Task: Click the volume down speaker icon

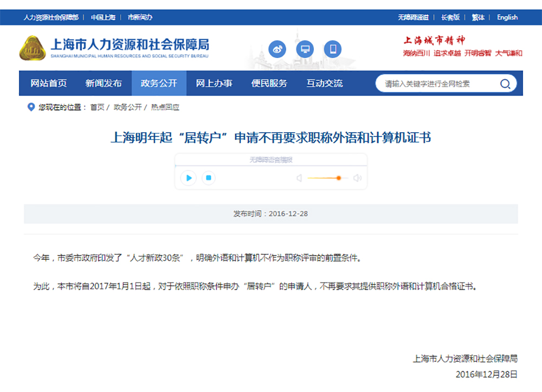Action: pyautogui.click(x=299, y=178)
